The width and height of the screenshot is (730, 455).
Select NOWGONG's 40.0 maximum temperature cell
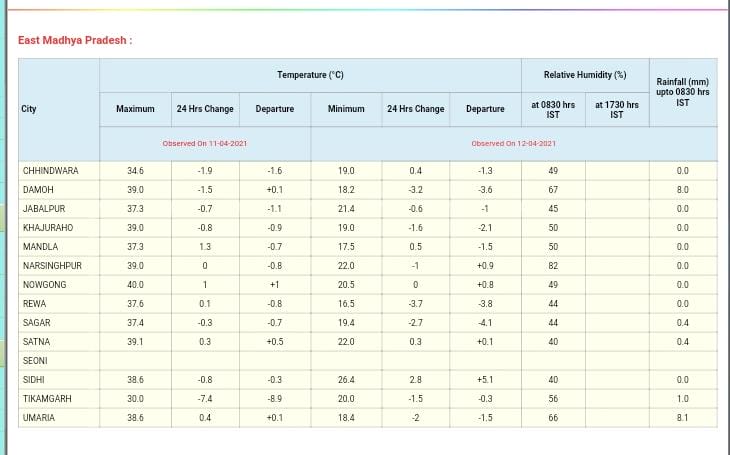pyautogui.click(x=135, y=285)
